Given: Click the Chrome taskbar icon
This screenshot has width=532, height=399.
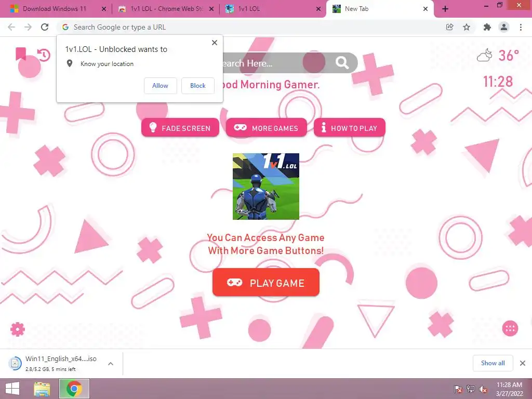Looking at the screenshot, I should tap(74, 389).
